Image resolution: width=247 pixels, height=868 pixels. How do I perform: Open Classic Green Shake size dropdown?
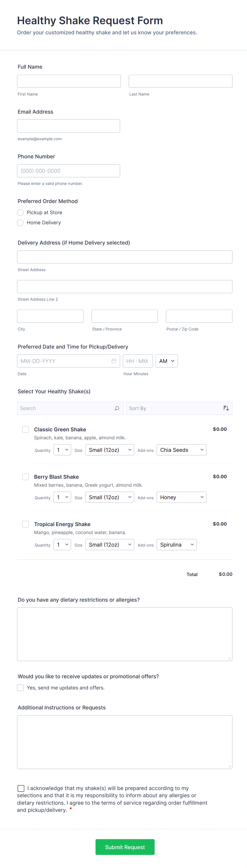(x=110, y=450)
